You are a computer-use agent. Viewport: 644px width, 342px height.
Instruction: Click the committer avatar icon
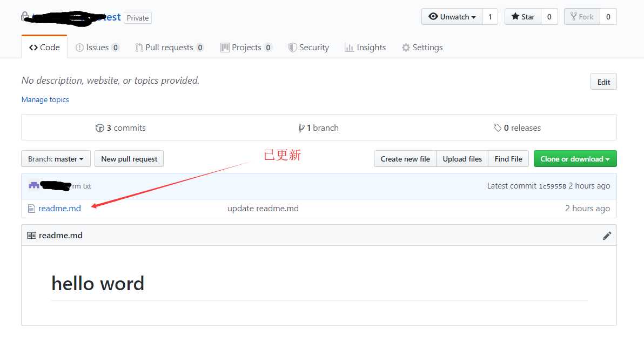click(33, 185)
